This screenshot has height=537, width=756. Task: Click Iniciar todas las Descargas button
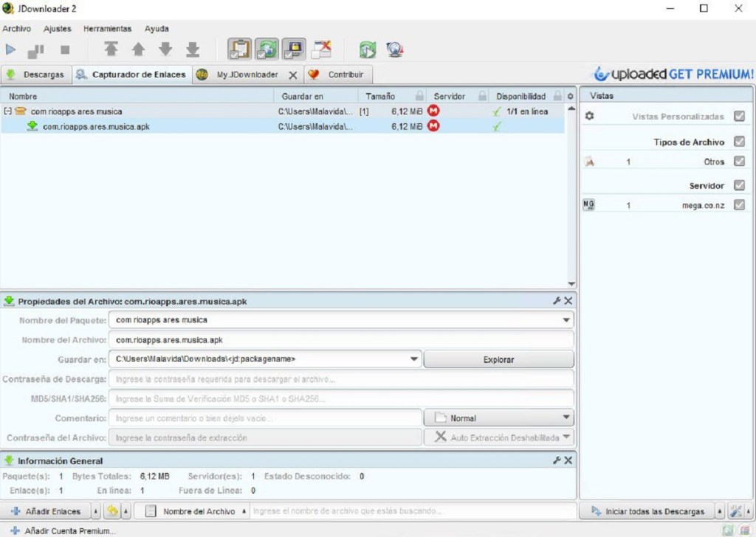tap(646, 511)
